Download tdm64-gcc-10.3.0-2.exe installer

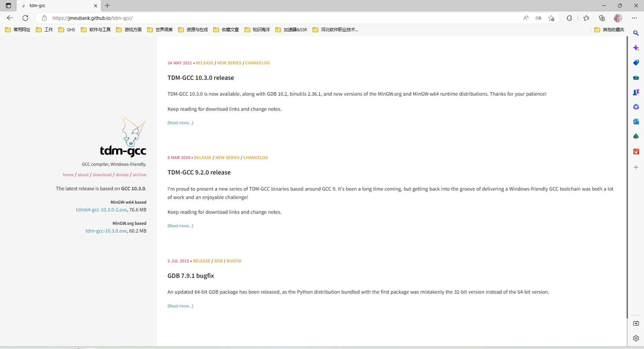[101, 210]
